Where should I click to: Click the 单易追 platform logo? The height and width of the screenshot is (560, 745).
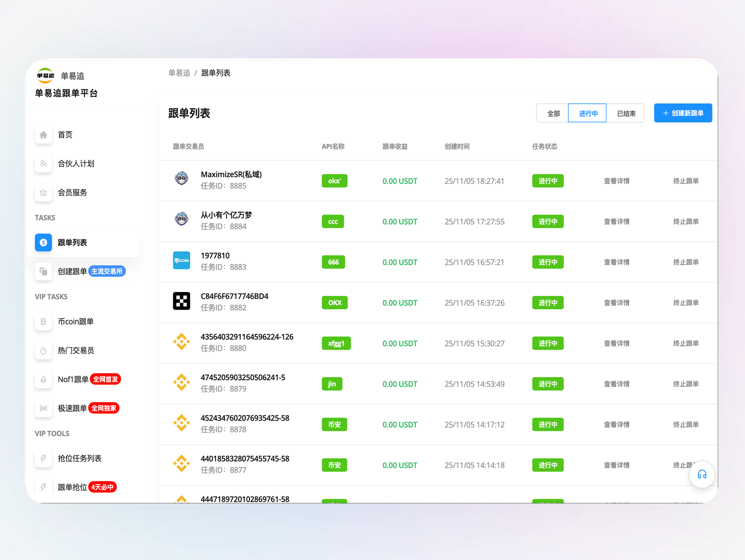point(45,75)
